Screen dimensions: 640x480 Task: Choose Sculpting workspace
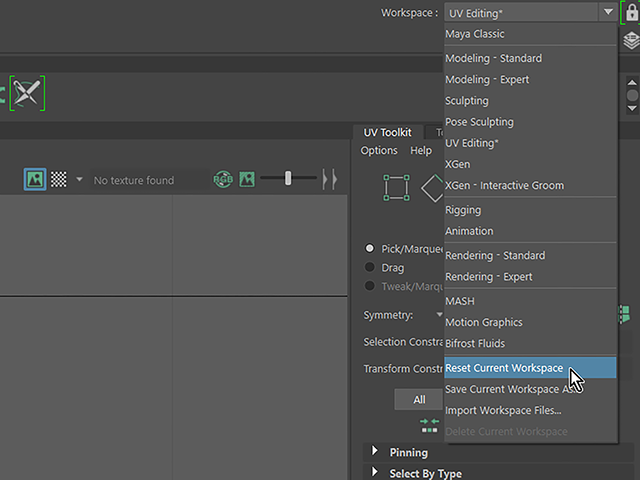coord(530,101)
